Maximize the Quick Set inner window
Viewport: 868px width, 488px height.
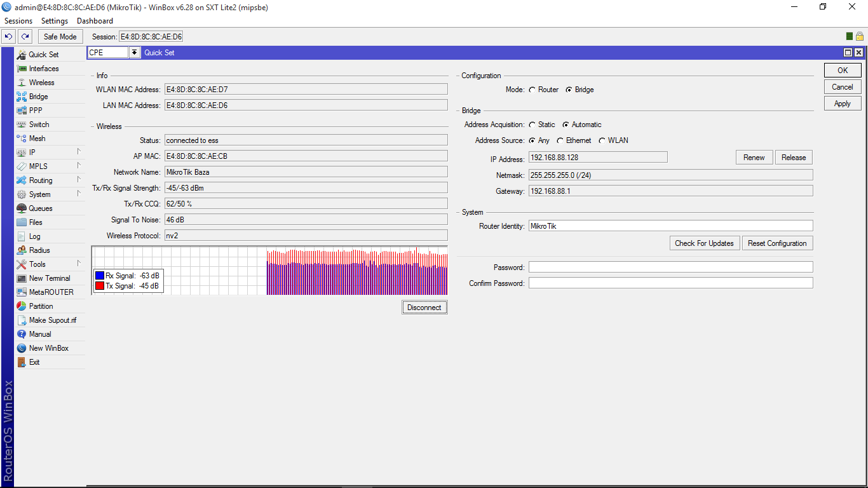pos(848,53)
